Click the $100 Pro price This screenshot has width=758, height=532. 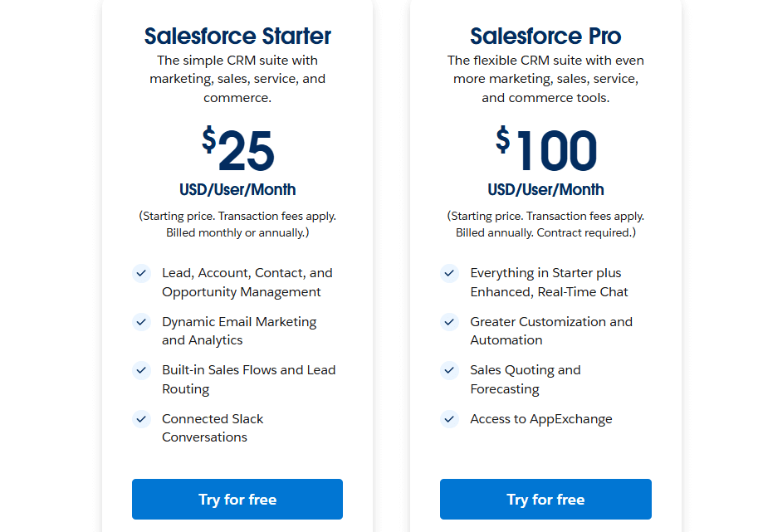[x=546, y=151]
